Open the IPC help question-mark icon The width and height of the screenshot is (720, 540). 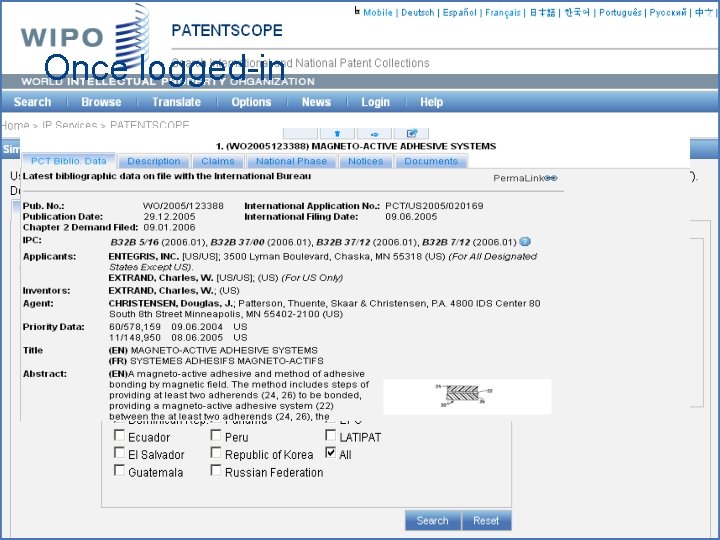[x=525, y=242]
